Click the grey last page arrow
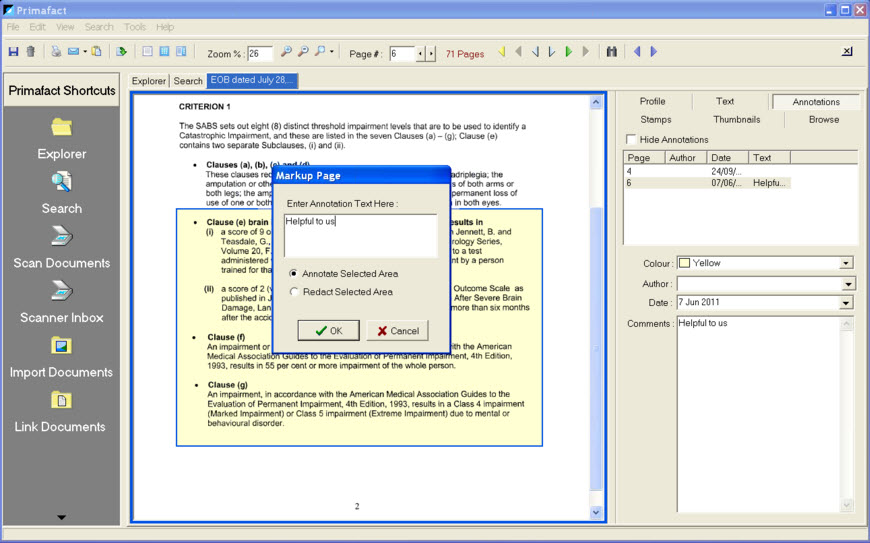This screenshot has width=870, height=543. pyautogui.click(x=585, y=52)
